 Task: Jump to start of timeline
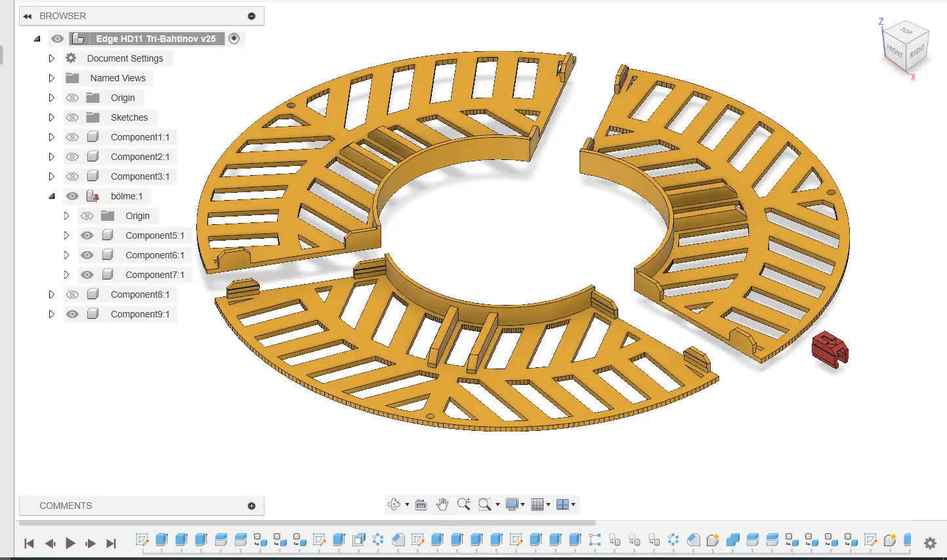tap(29, 543)
